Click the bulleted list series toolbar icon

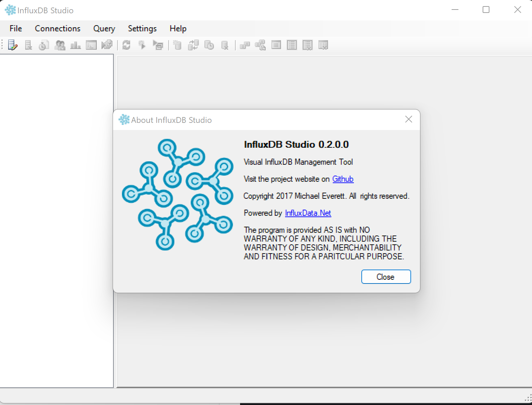coord(292,45)
